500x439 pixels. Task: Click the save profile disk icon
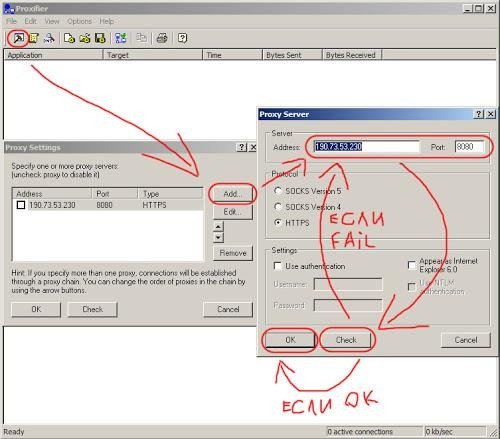tap(100, 38)
